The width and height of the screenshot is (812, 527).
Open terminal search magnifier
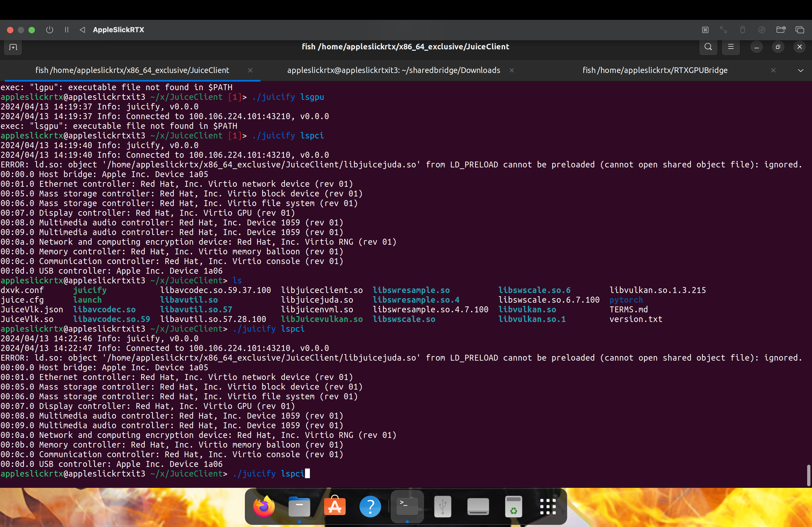708,47
